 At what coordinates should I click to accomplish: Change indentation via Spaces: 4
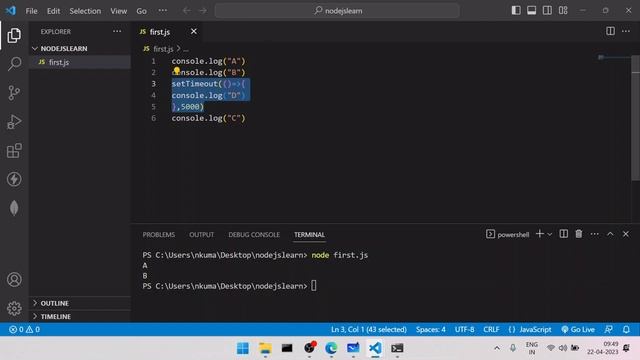pos(431,329)
